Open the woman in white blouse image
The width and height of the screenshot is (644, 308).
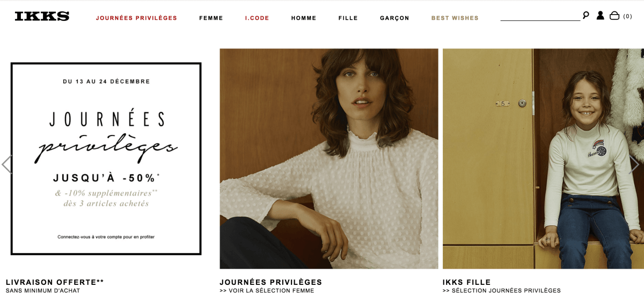[x=329, y=159]
